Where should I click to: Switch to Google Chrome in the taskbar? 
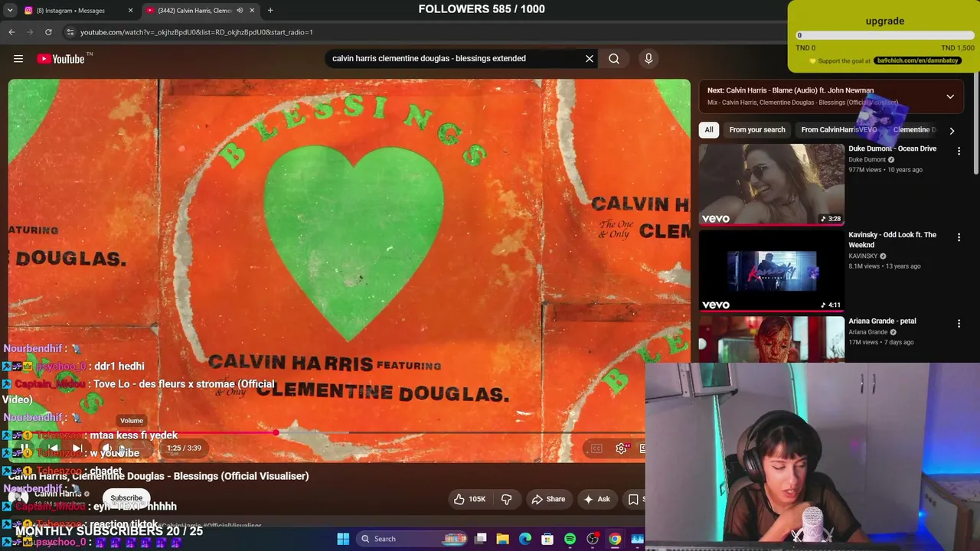[615, 539]
